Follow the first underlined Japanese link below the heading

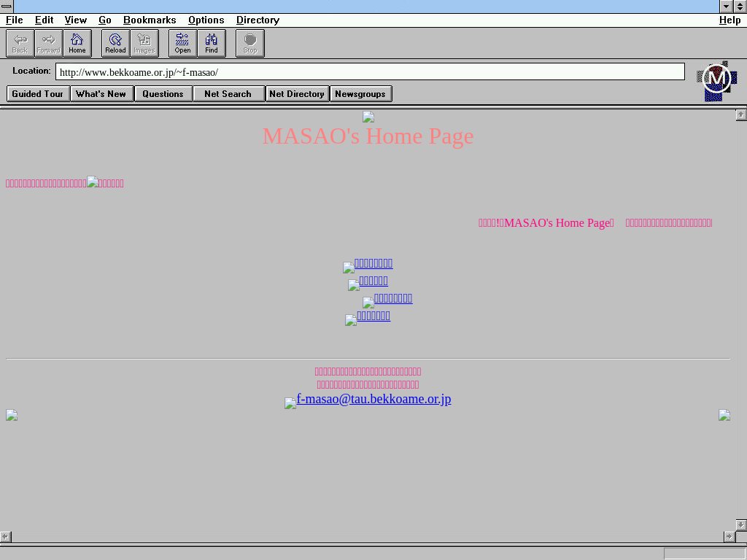point(372,263)
